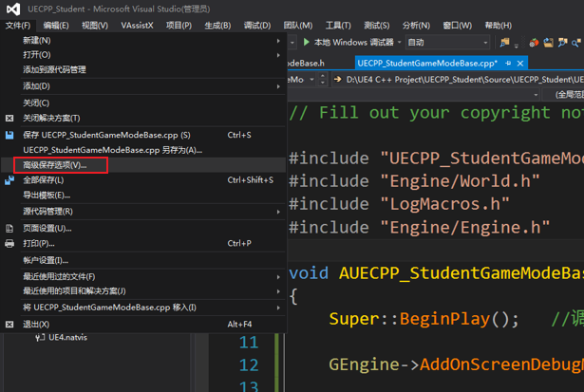Open the toolbar overflow options arrow
584x392 pixels.
tap(517, 46)
